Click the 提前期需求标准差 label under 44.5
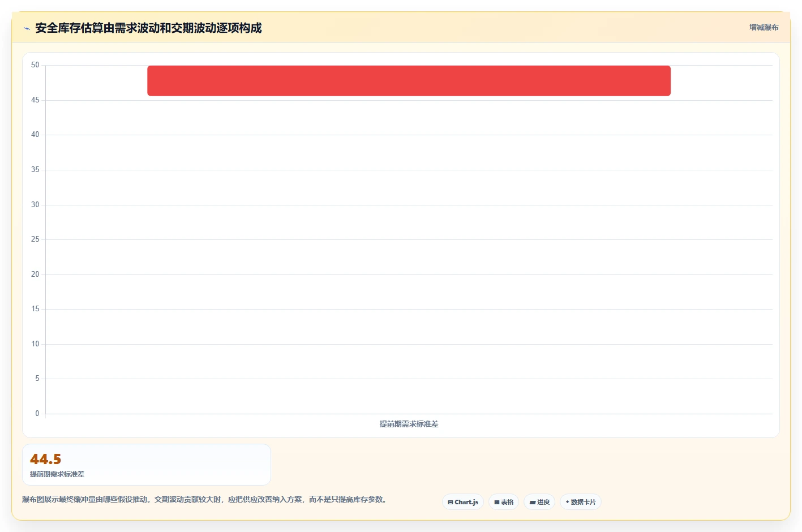 (x=57, y=474)
